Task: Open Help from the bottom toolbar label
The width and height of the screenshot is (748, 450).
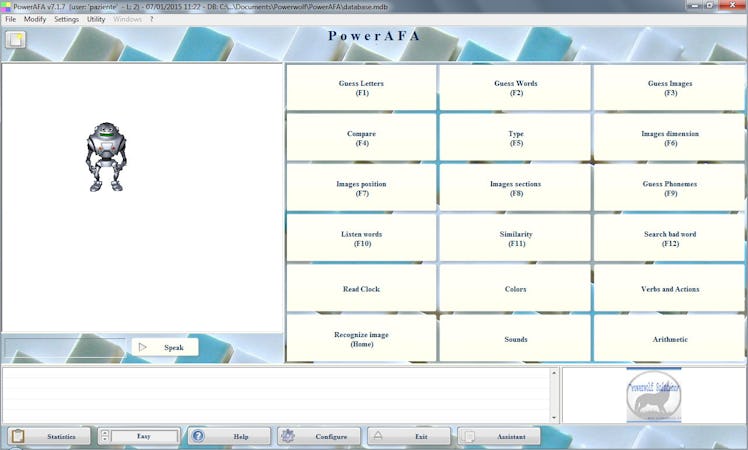Action: pos(240,436)
